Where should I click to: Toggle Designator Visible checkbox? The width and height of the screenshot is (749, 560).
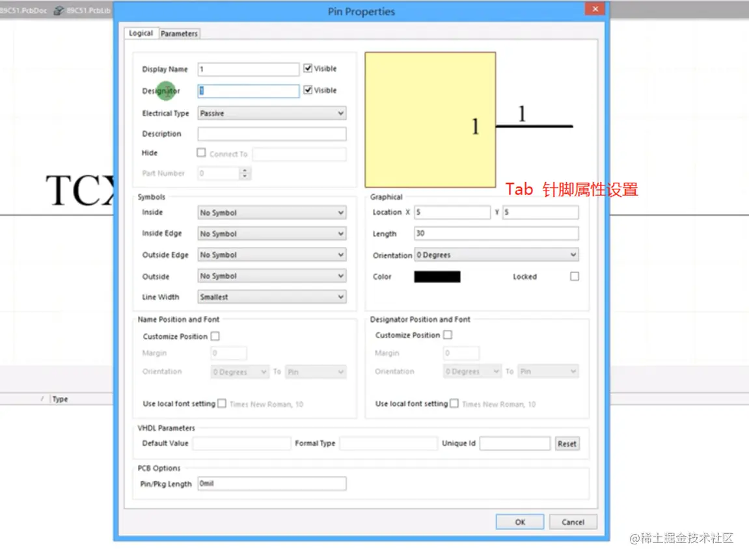308,90
